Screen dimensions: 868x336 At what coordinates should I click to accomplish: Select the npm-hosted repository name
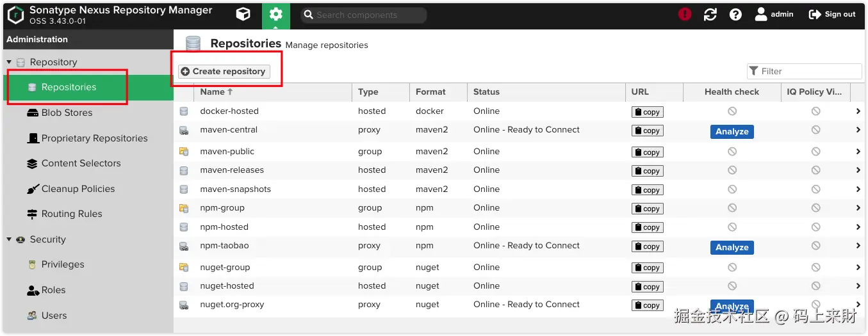[224, 227]
